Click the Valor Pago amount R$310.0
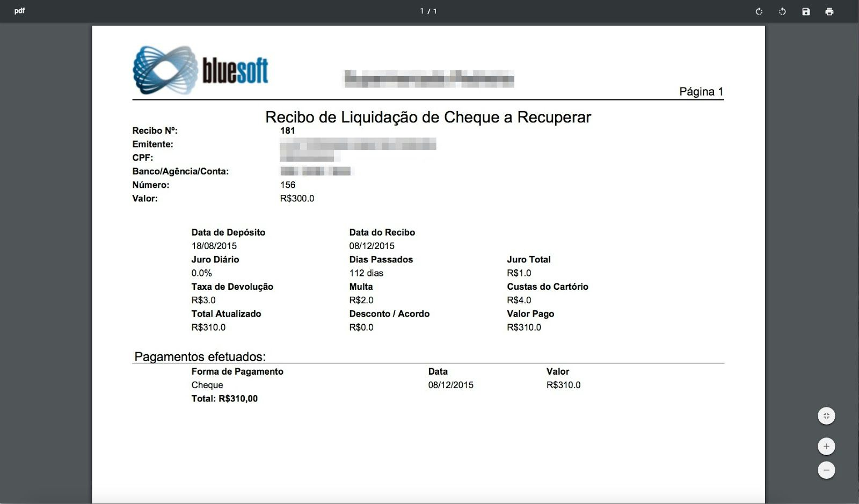859x504 pixels. pos(524,327)
